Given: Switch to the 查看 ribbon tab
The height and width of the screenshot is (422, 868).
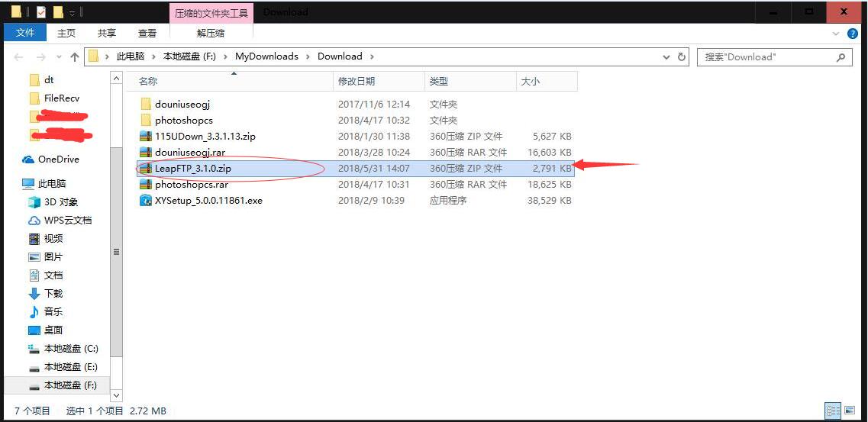Looking at the screenshot, I should [147, 33].
